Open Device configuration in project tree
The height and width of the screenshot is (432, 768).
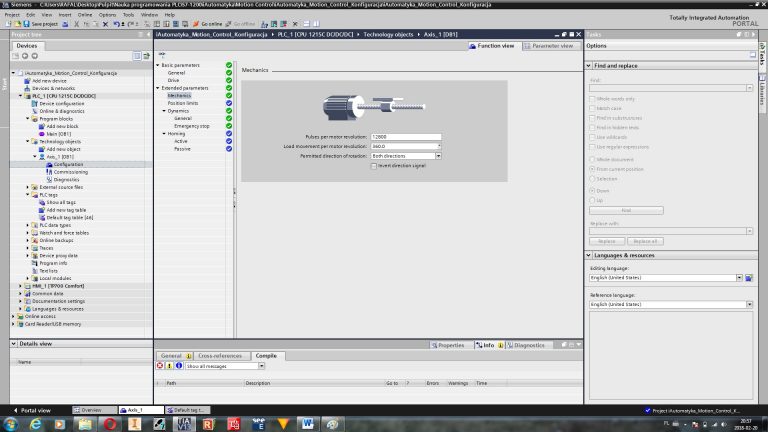coord(62,103)
